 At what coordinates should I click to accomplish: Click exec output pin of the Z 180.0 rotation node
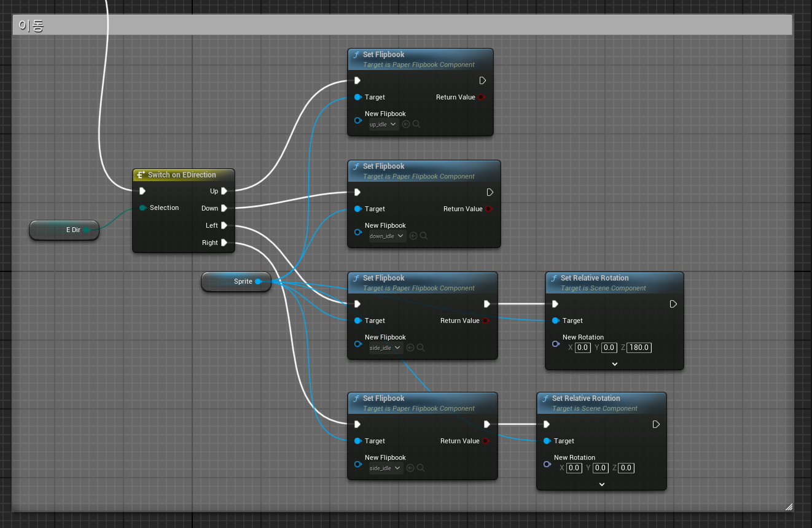[x=673, y=304]
